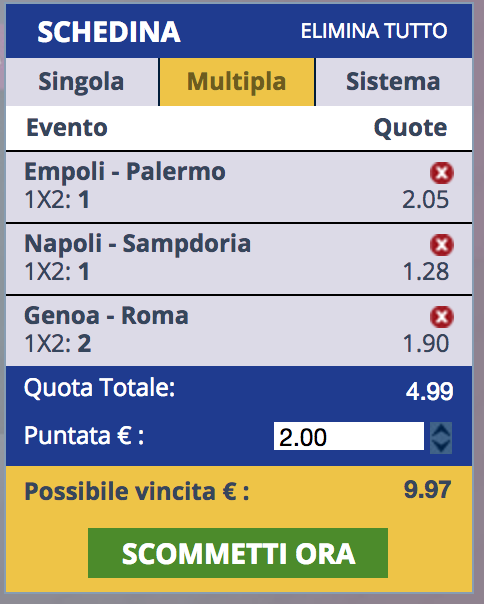Select the Multipla tab
Screen dimensions: 484x604
pyautogui.click(x=237, y=82)
